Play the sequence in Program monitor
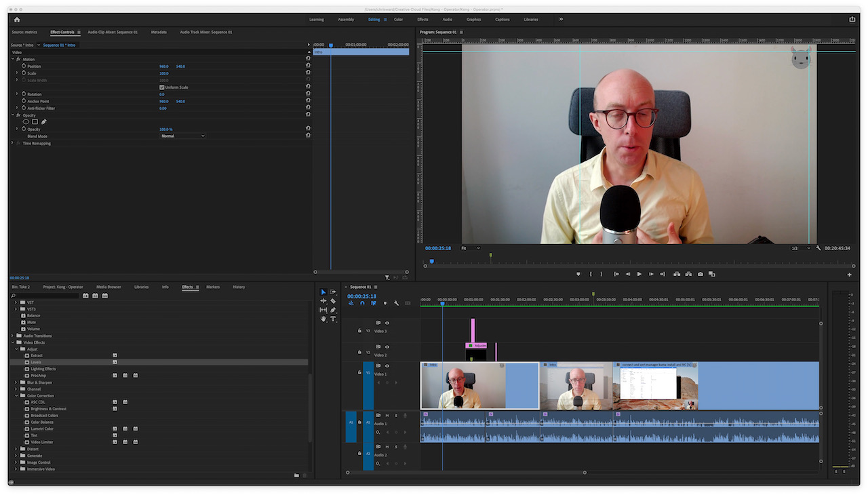Image resolution: width=868 pixels, height=495 pixels. pos(639,274)
